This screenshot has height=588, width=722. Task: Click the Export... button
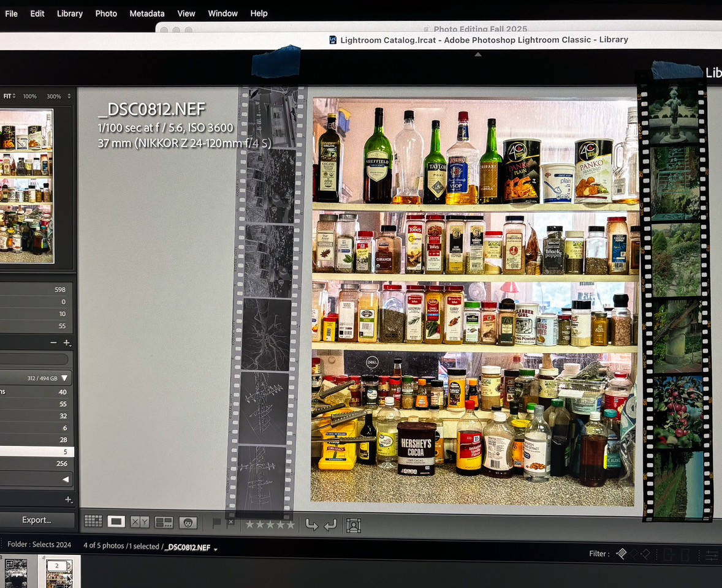(x=36, y=520)
